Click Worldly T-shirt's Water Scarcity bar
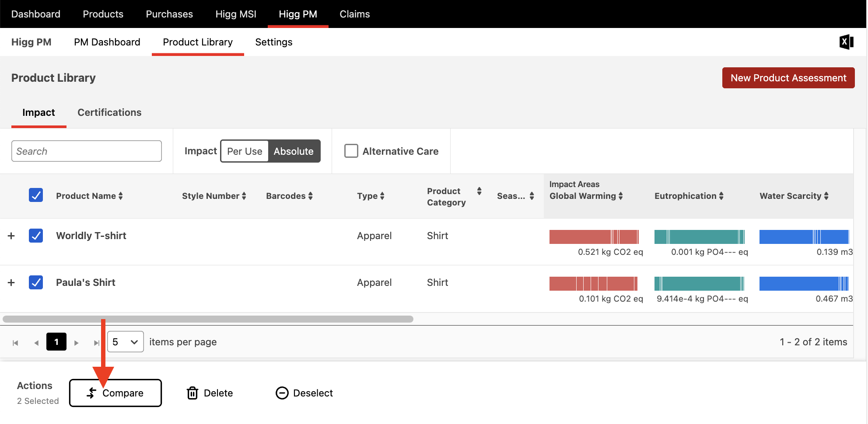868x424 pixels. click(804, 236)
